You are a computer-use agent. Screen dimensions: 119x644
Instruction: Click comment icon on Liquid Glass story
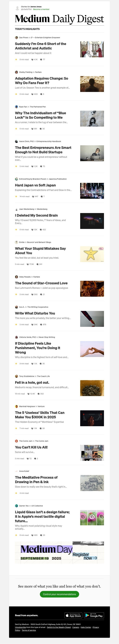(x=41, y=535)
